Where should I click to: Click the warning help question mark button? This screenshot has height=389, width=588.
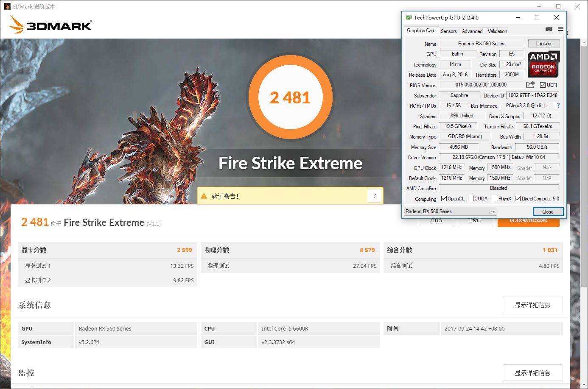[x=374, y=196]
